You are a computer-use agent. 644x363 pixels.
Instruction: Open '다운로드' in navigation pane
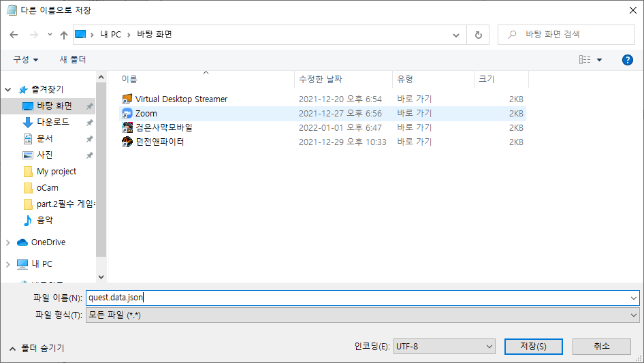click(53, 122)
